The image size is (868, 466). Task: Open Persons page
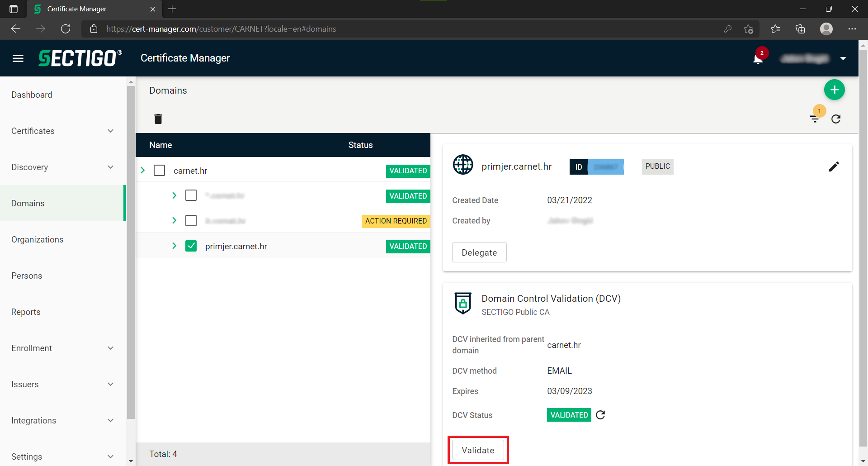27,276
